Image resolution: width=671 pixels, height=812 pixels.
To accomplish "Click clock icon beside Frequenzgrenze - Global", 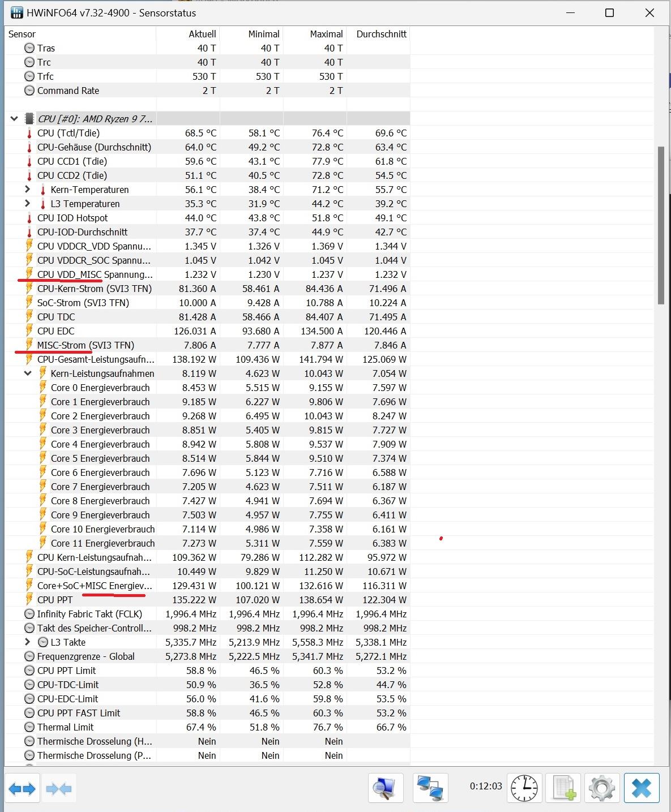I will (x=29, y=656).
